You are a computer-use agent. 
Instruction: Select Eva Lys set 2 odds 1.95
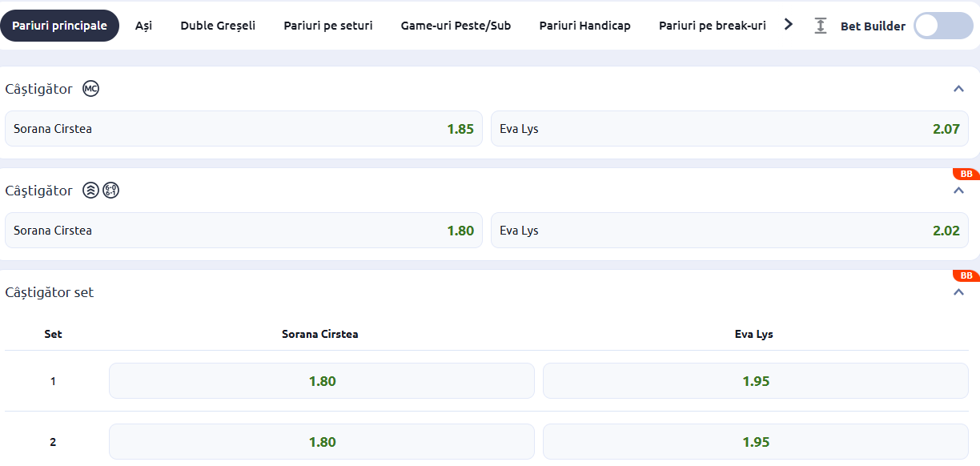(755, 442)
